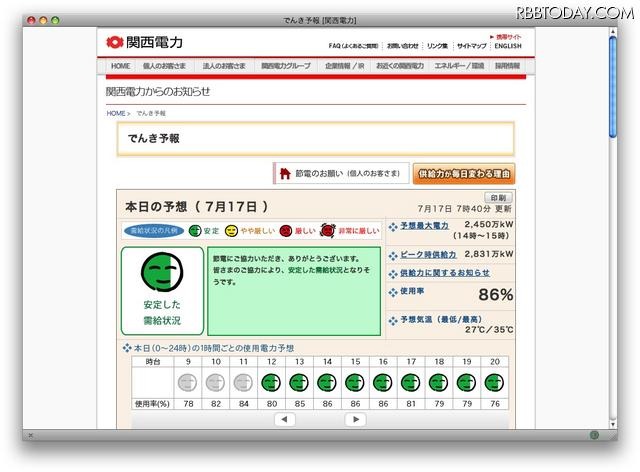Click the green face icon for hour 18

click(x=439, y=383)
